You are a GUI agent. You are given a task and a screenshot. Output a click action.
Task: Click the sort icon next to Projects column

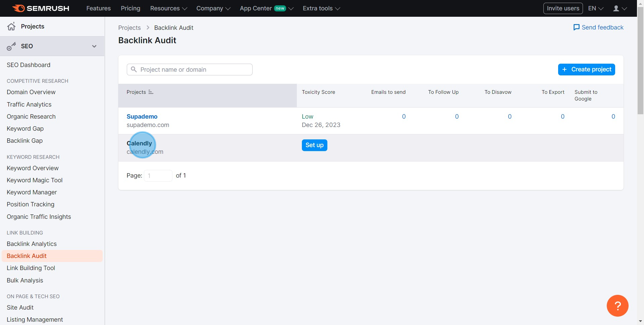(x=151, y=92)
